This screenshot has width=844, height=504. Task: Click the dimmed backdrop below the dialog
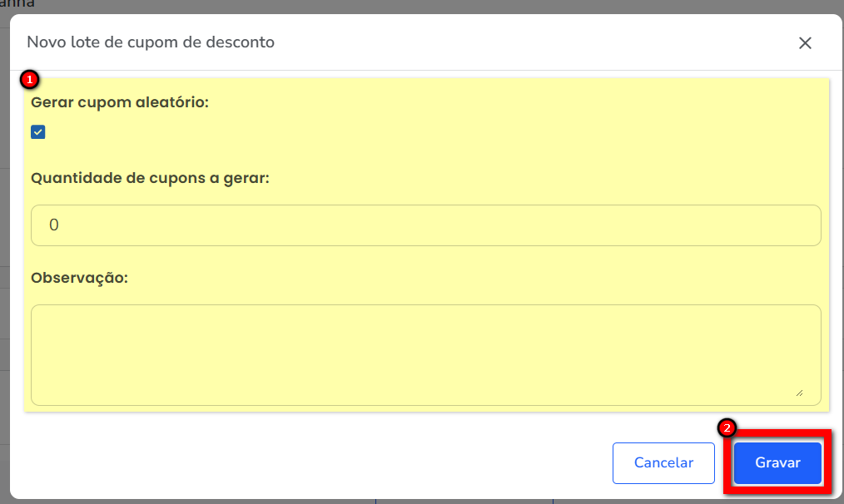point(250,502)
